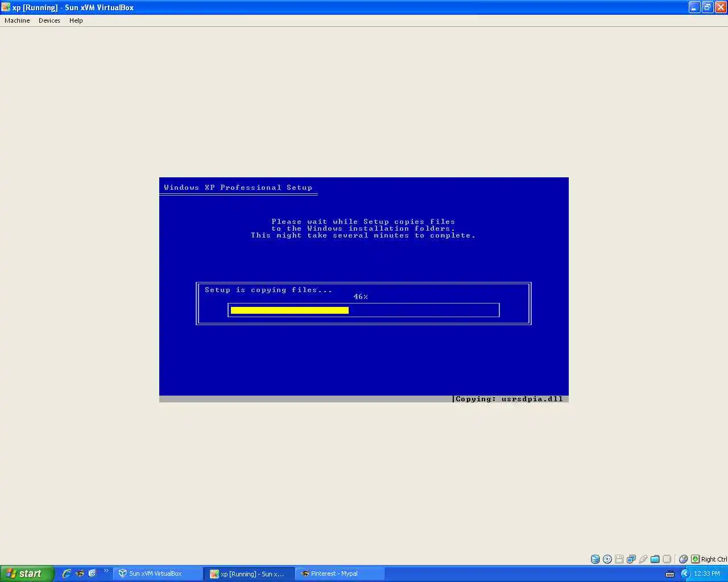
Task: Click the green keyboard capture arrow icon
Action: [x=695, y=559]
